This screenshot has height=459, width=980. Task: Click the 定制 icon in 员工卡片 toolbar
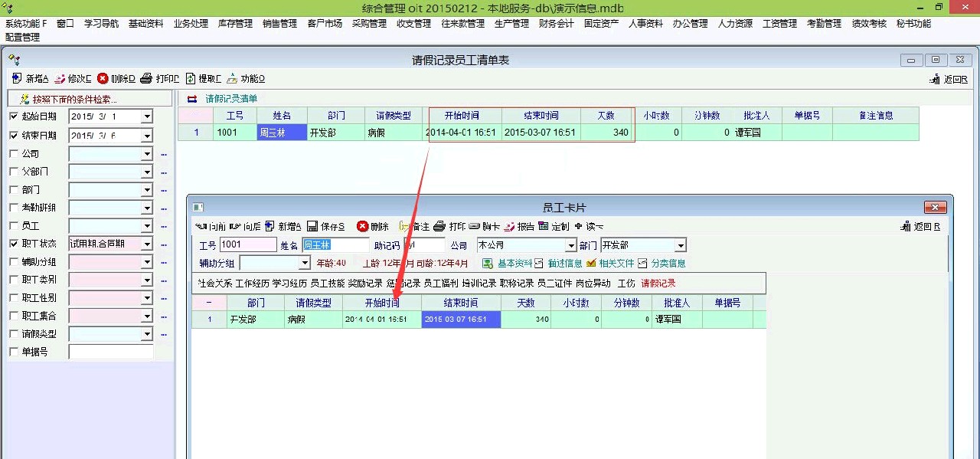tap(543, 227)
